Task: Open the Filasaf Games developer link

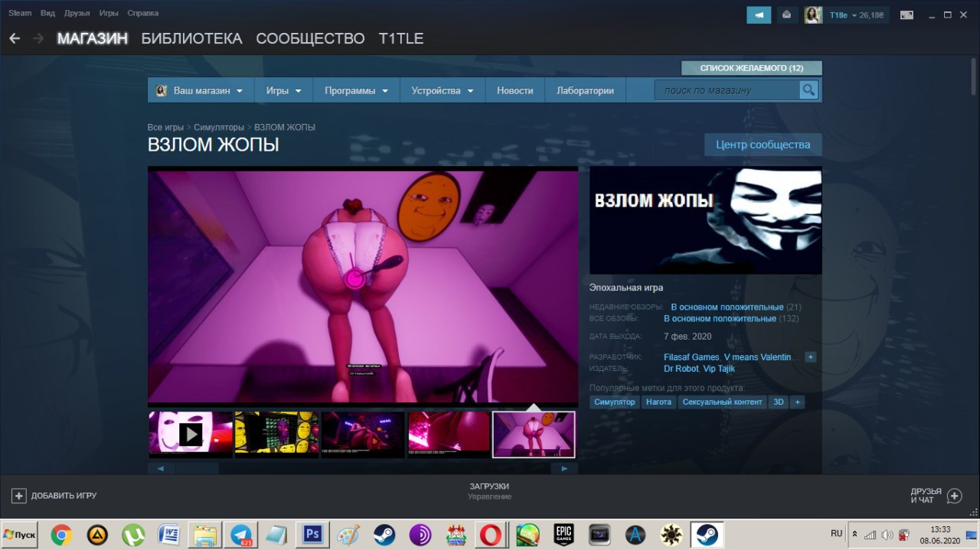Action: [691, 357]
